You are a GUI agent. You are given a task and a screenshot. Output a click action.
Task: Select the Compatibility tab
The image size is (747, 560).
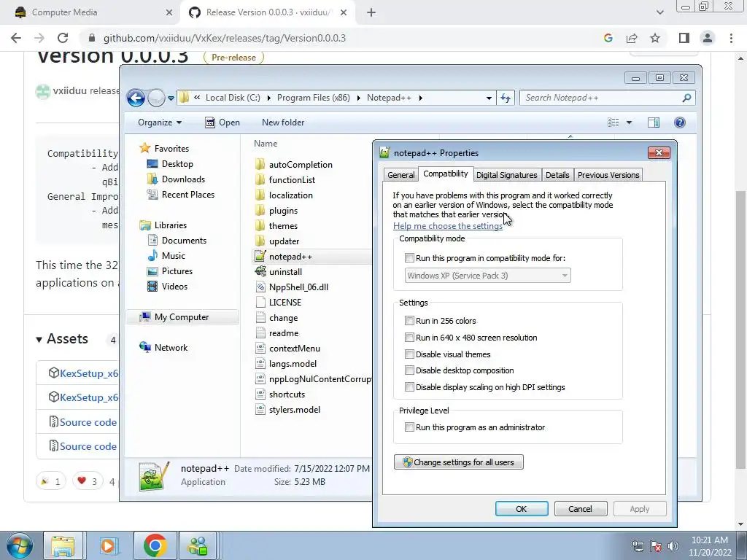446,174
